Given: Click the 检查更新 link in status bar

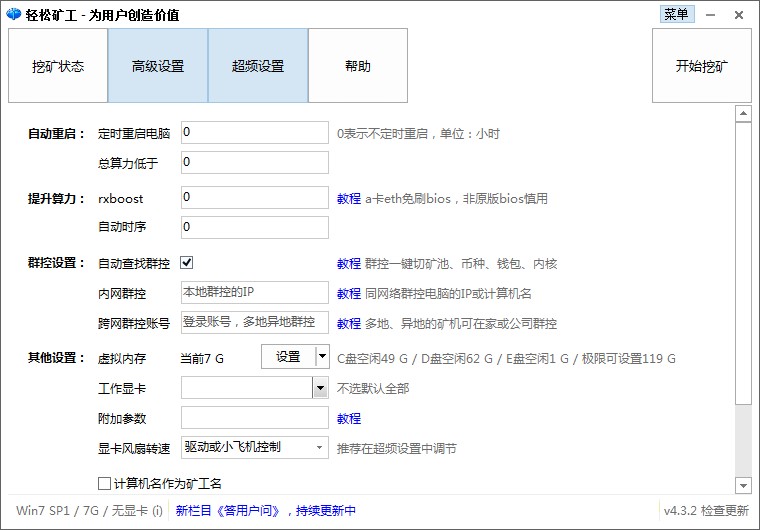Looking at the screenshot, I should point(726,511).
